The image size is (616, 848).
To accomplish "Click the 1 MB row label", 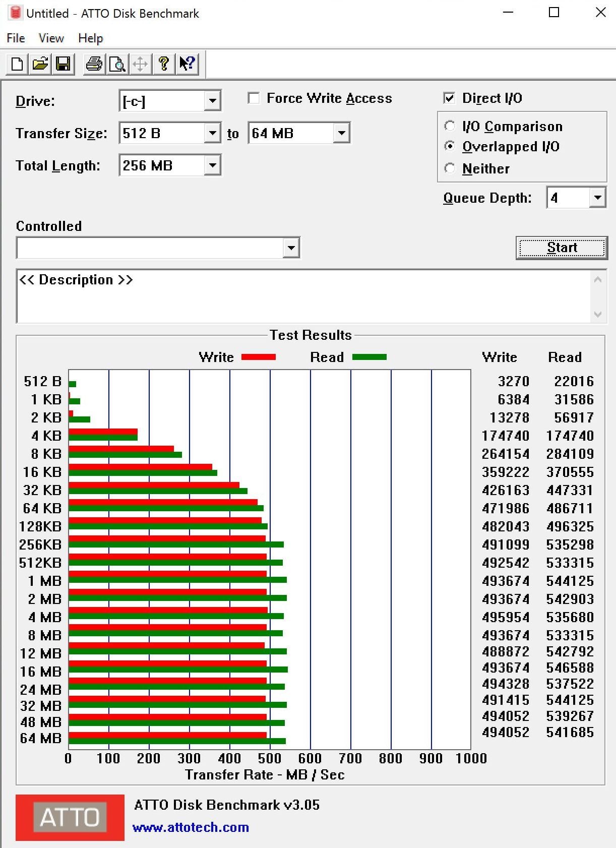I will [45, 581].
